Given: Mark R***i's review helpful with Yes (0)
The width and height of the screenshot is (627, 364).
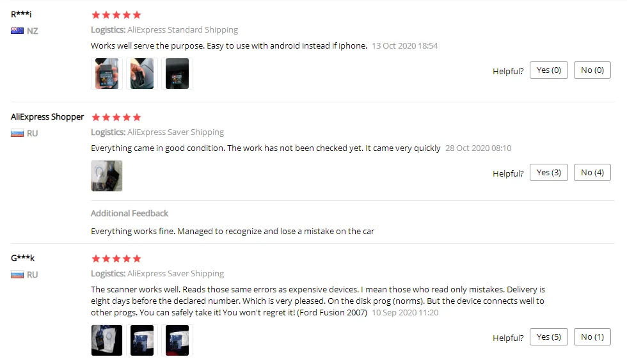Looking at the screenshot, I should click(x=549, y=70).
